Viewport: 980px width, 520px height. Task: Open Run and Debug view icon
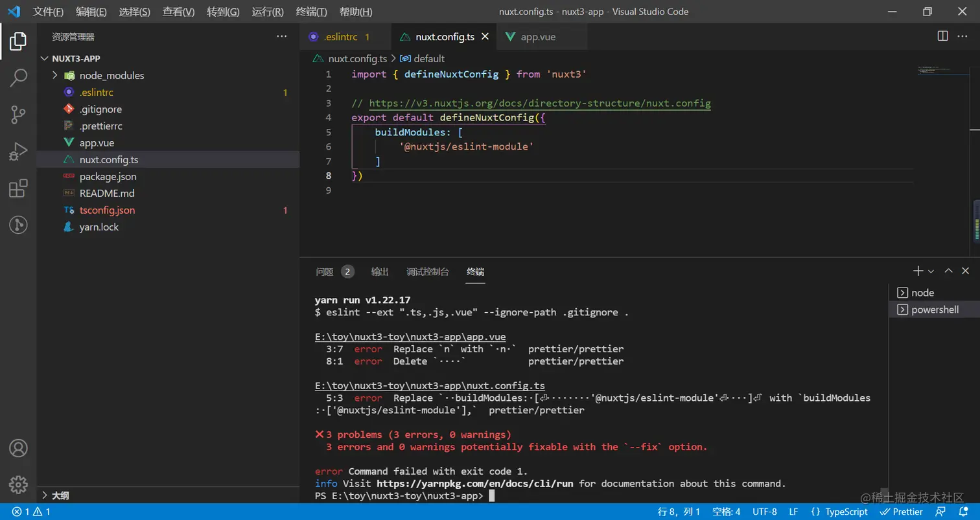(18, 152)
